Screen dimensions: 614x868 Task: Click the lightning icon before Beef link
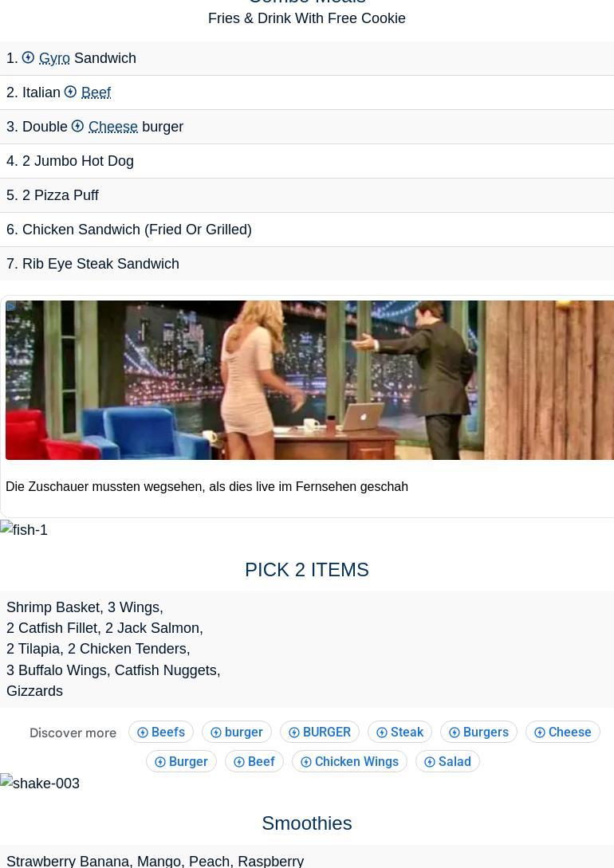point(70,92)
